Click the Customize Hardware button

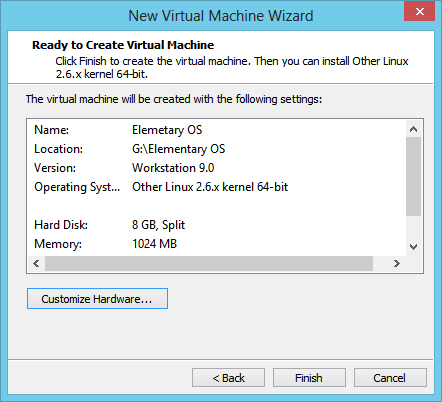tap(97, 299)
